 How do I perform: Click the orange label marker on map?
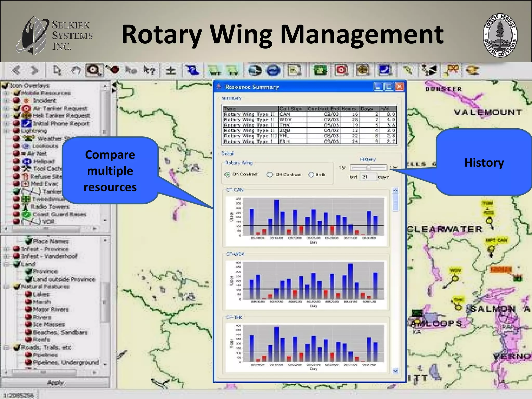tap(501, 270)
